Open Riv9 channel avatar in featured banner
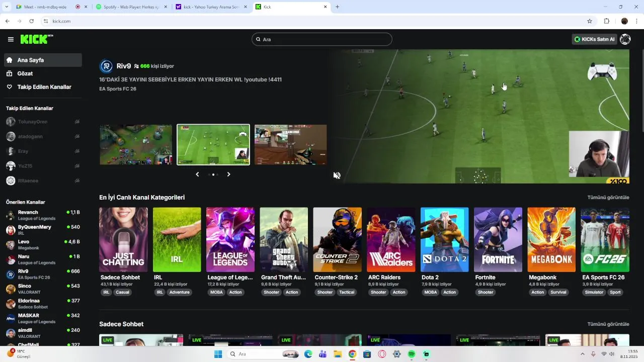The width and height of the screenshot is (644, 362). (x=106, y=66)
